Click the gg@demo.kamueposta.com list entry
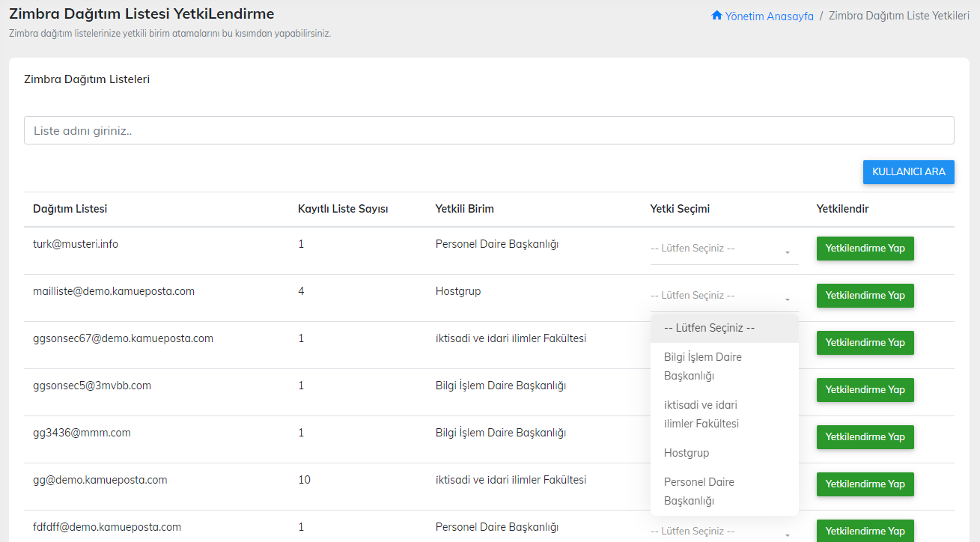The height and width of the screenshot is (542, 980). tap(100, 480)
